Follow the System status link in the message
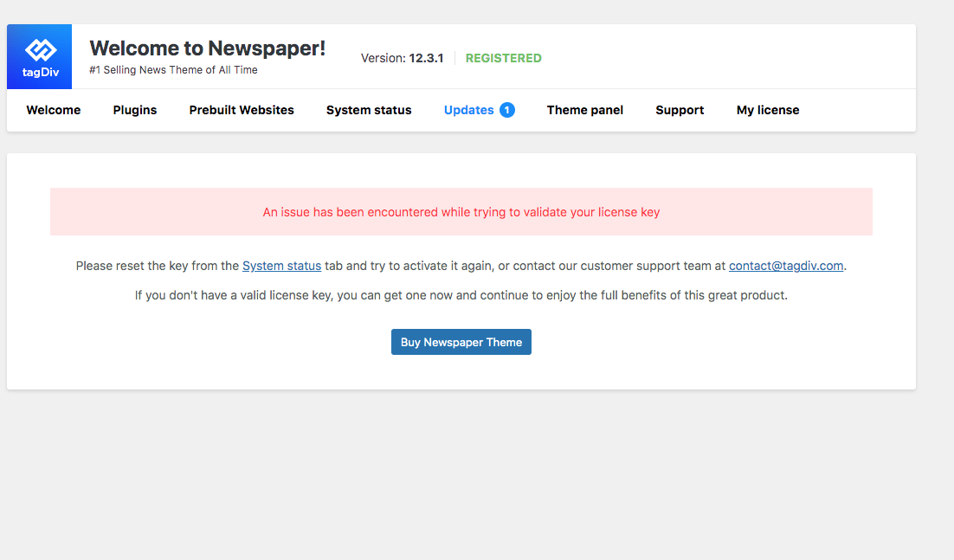The height and width of the screenshot is (560, 954). [281, 266]
